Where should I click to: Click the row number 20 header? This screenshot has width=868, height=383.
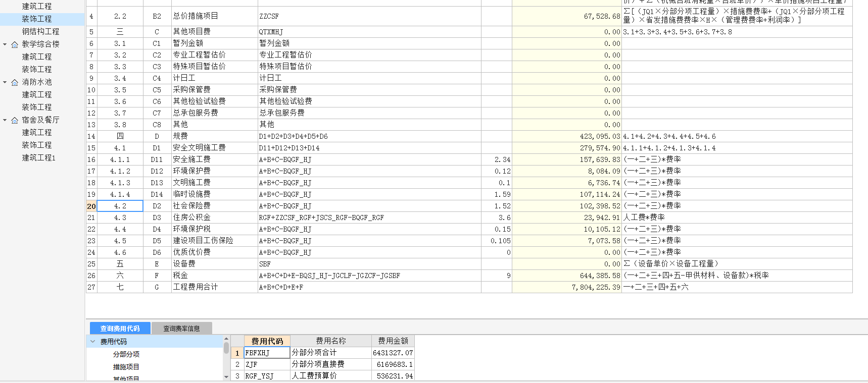91,206
